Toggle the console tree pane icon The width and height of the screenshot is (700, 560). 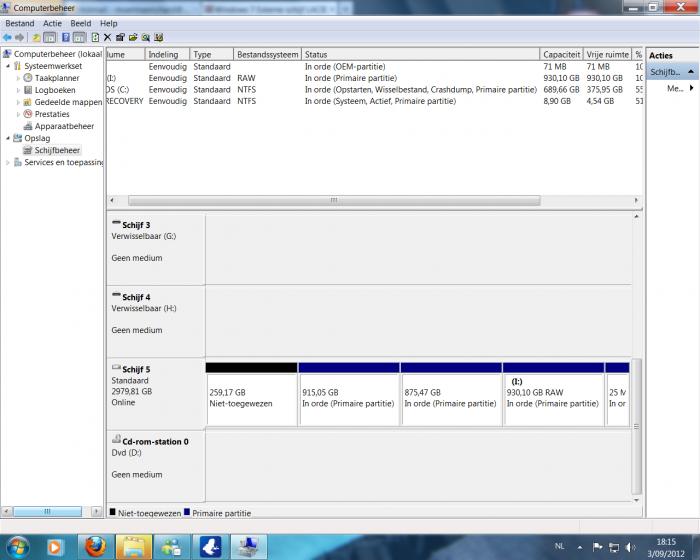50,38
